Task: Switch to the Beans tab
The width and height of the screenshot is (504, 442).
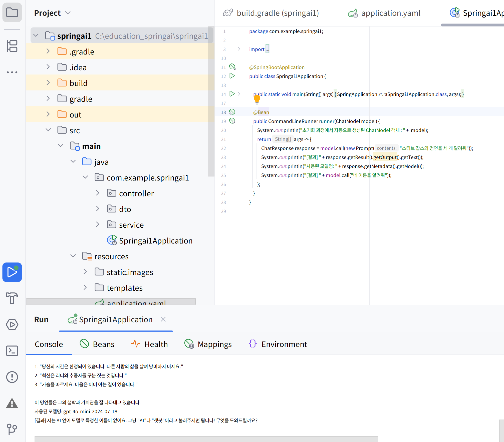Action: coord(97,344)
